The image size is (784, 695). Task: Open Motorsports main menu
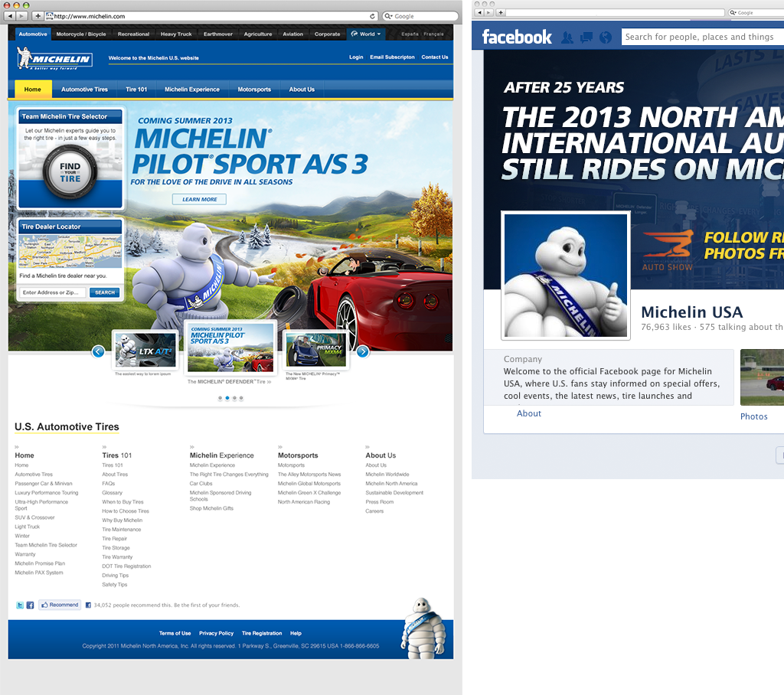click(x=254, y=89)
